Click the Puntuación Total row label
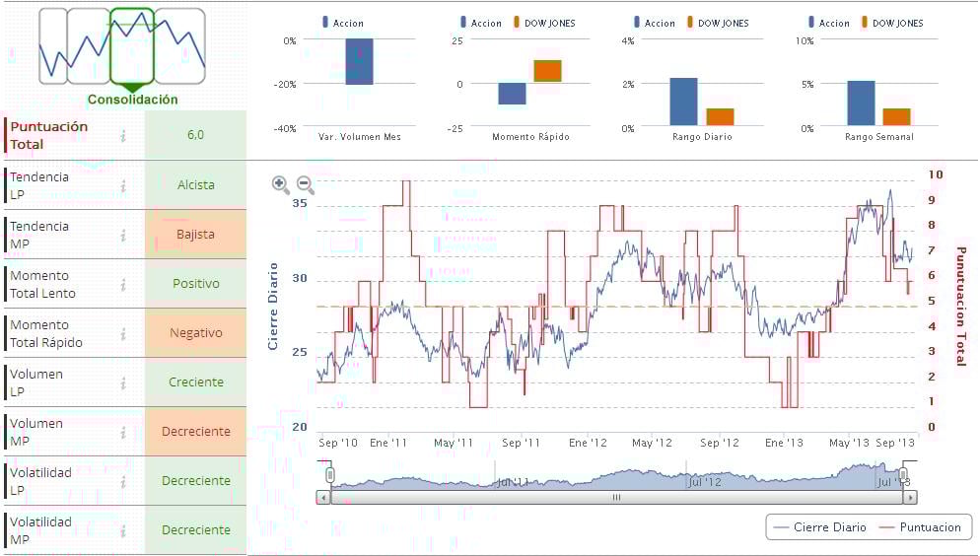Viewport: 980px width, 556px height. click(48, 135)
